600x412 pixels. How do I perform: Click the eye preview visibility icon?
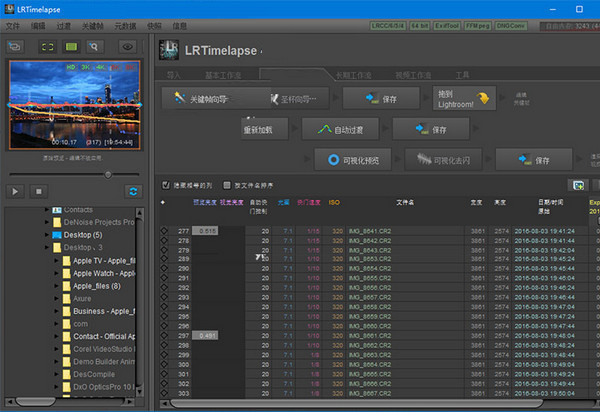[127, 46]
